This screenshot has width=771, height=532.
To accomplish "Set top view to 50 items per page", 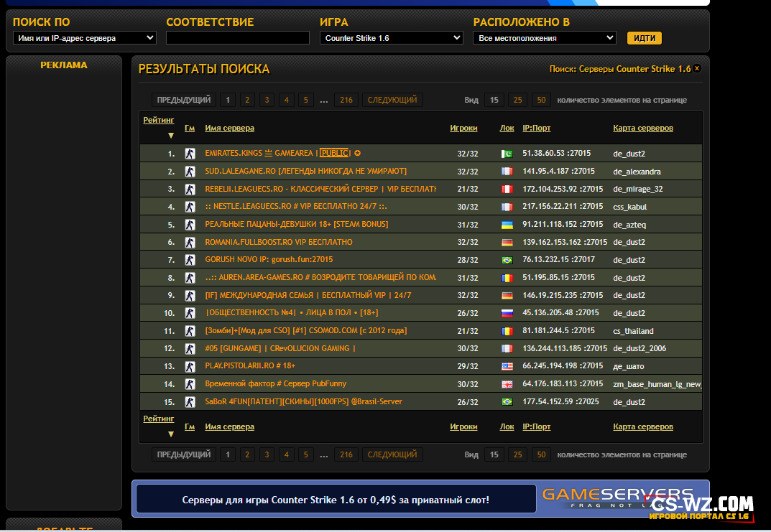I will 541,100.
